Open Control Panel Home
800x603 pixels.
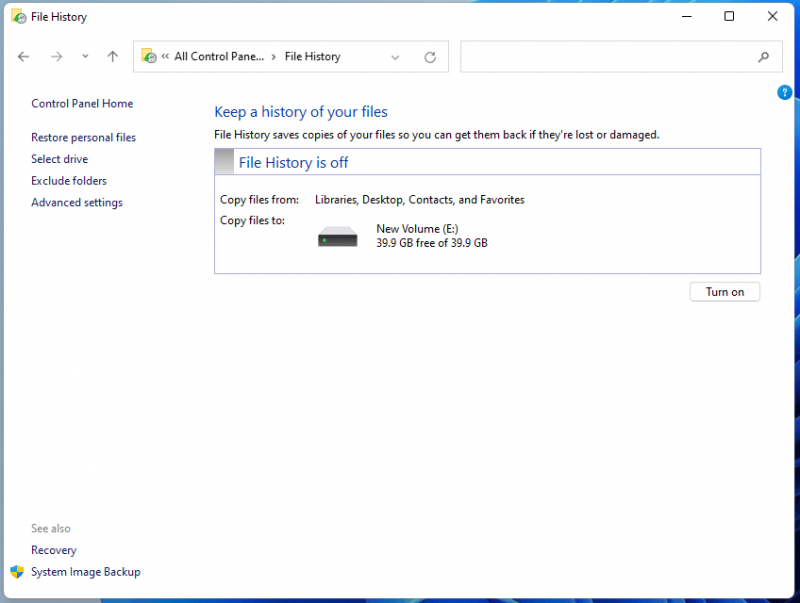pyautogui.click(x=82, y=104)
